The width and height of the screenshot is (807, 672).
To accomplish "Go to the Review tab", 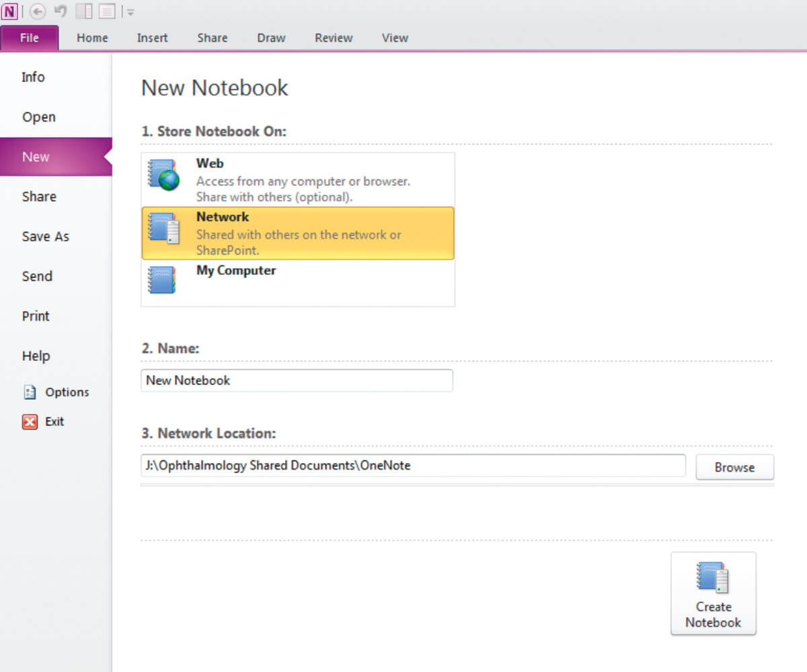I will click(334, 38).
